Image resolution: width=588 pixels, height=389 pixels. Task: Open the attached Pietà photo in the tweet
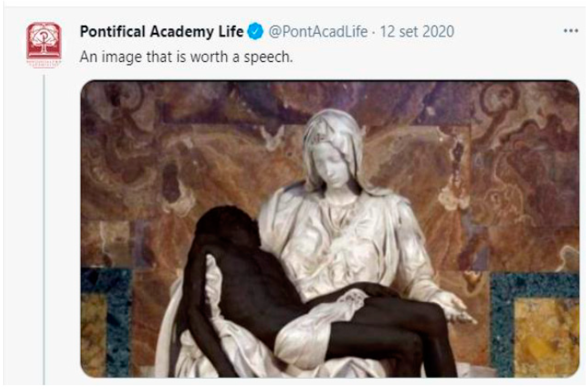pyautogui.click(x=330, y=229)
